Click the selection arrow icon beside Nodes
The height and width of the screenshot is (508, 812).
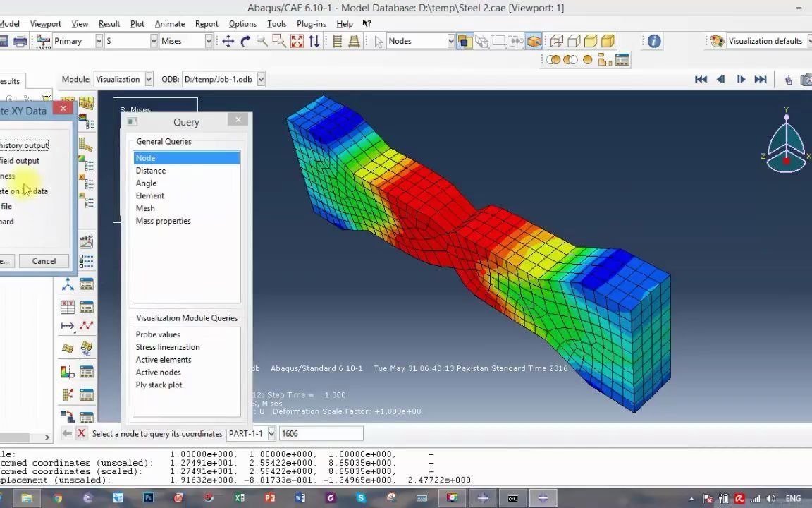click(379, 41)
